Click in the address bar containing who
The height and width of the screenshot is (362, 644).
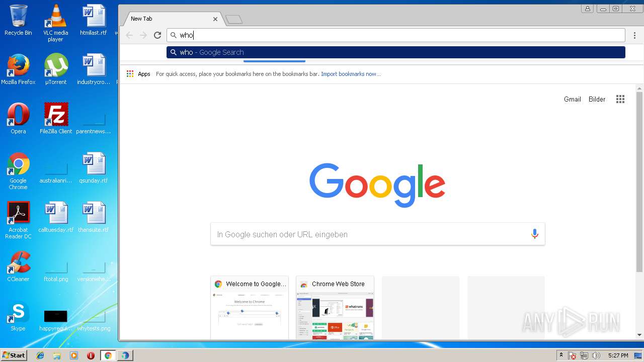pyautogui.click(x=396, y=35)
